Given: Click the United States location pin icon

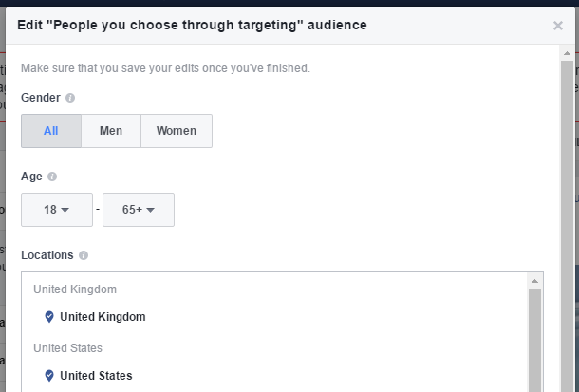Looking at the screenshot, I should point(49,376).
